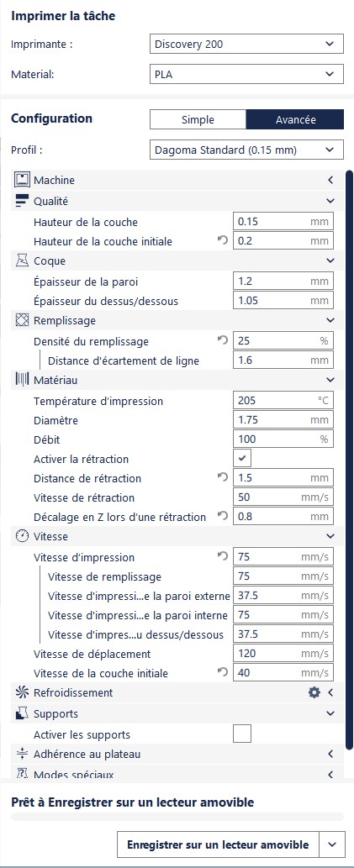Viewport: 354px width, 868px height.
Task: Click the Matériau barcode icon
Action: pyautogui.click(x=21, y=380)
